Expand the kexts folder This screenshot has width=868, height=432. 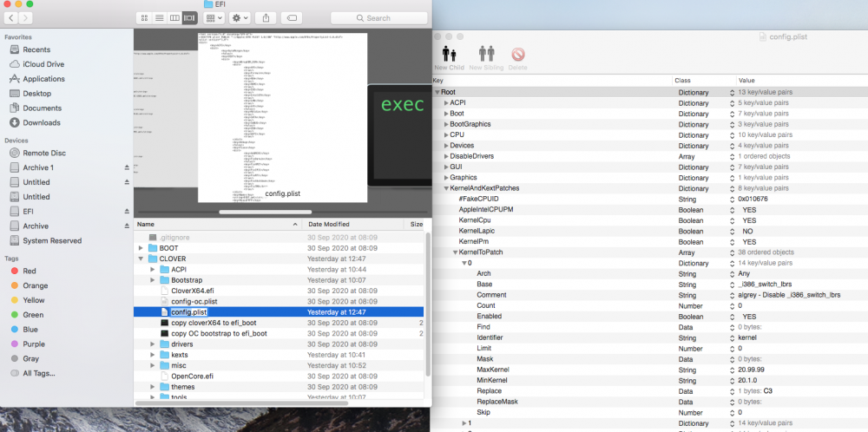pyautogui.click(x=153, y=355)
